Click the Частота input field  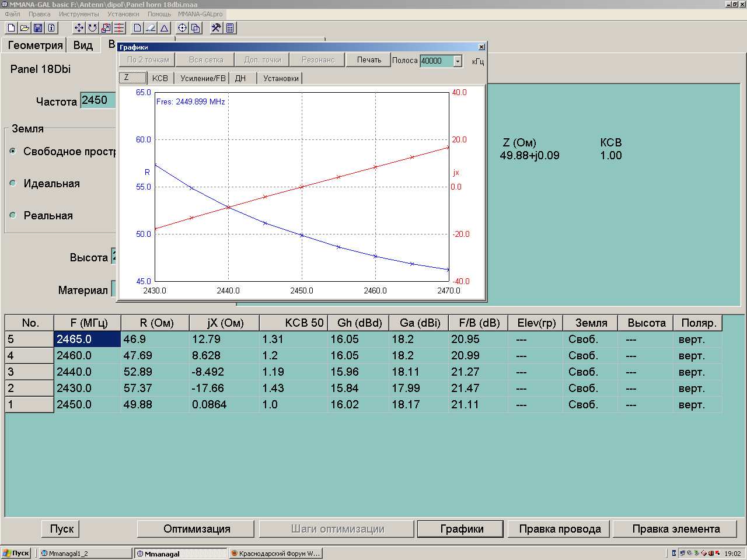[x=98, y=100]
